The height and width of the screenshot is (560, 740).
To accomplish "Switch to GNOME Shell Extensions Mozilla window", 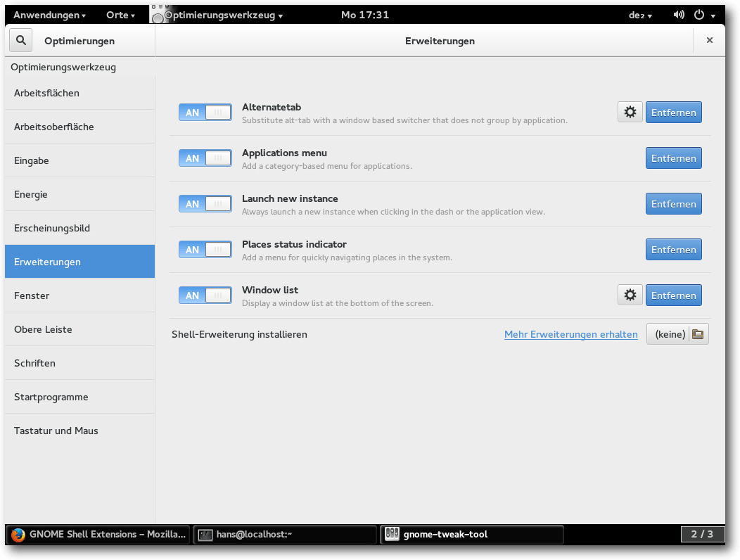I will pyautogui.click(x=98, y=535).
